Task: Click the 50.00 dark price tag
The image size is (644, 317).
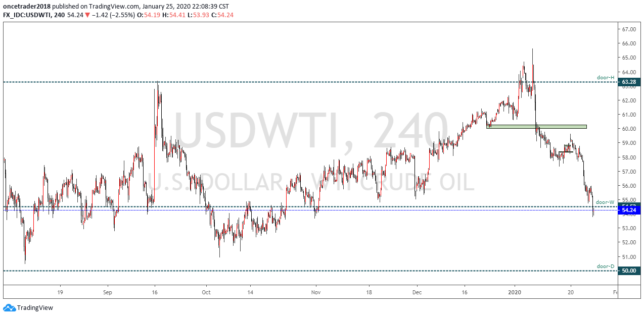Action: coord(629,271)
